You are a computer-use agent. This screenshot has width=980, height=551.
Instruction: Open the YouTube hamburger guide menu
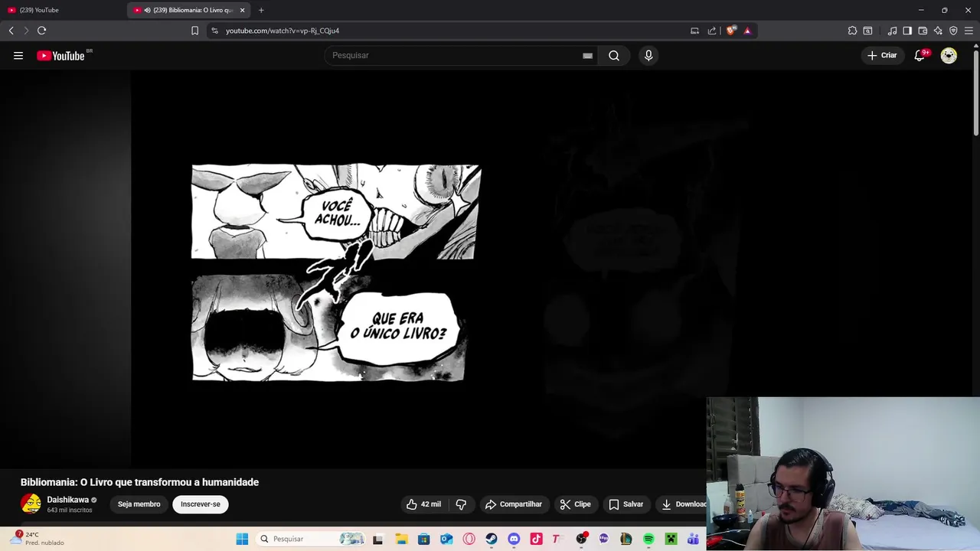click(x=18, y=55)
